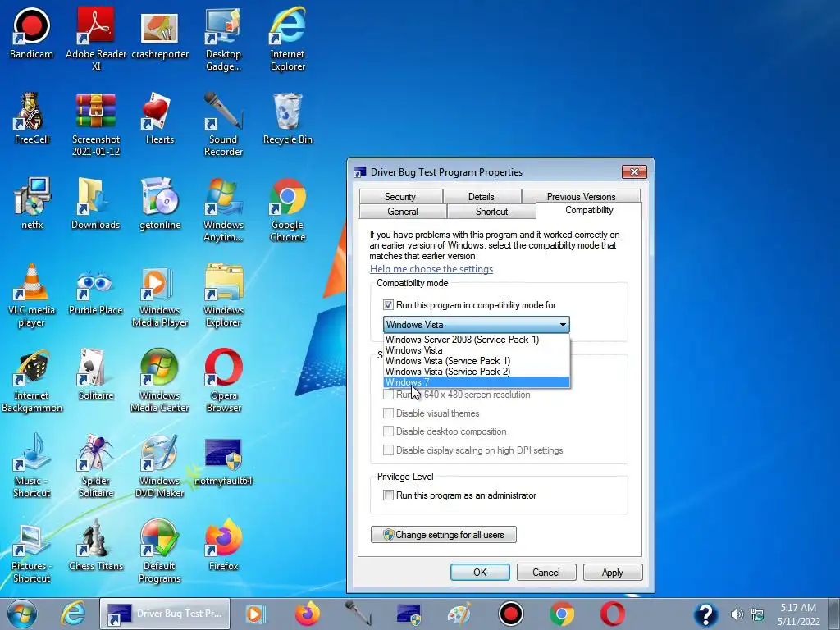Open the volume control in system tray

tap(737, 614)
